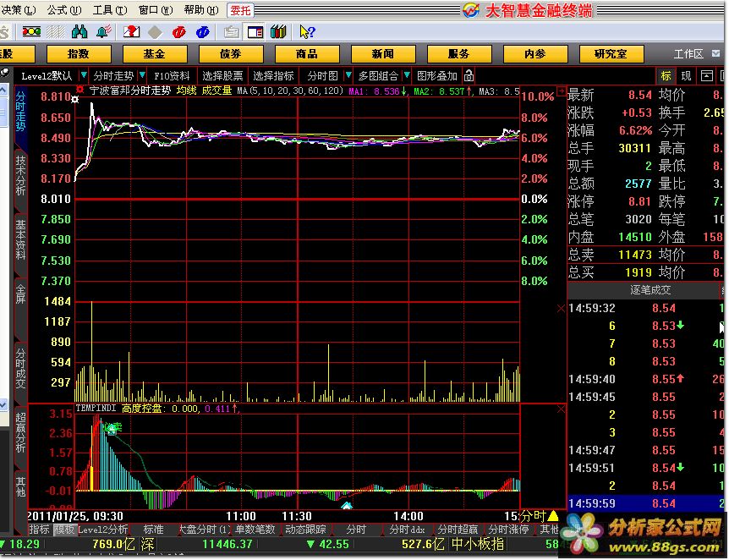729x560 pixels.
Task: Open the 窗口 menu
Action: click(x=156, y=10)
